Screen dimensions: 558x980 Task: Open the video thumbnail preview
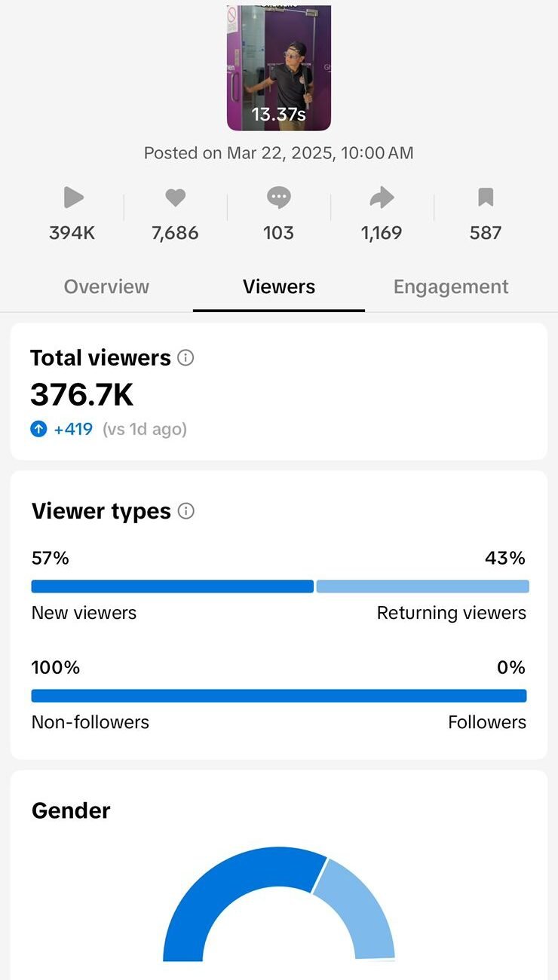pos(279,68)
